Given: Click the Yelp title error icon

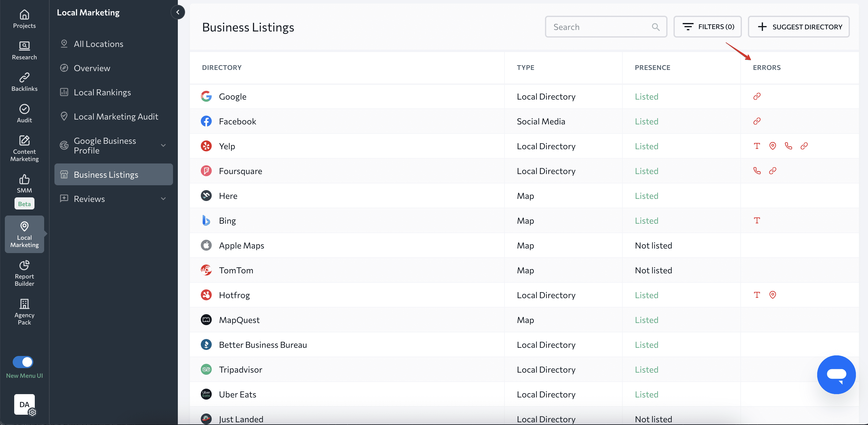Looking at the screenshot, I should tap(757, 146).
